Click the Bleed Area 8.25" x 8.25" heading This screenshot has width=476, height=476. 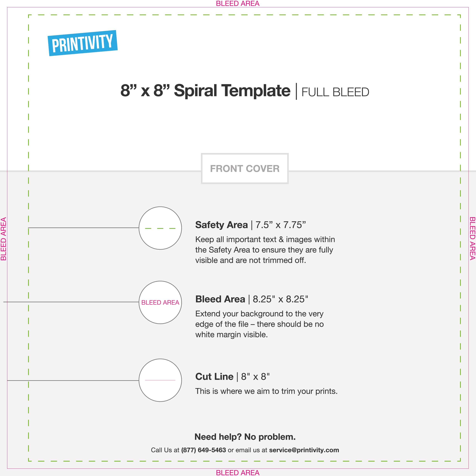click(252, 299)
